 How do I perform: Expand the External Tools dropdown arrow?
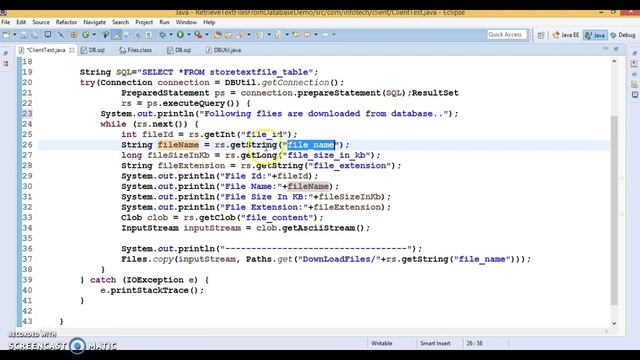coord(207,35)
